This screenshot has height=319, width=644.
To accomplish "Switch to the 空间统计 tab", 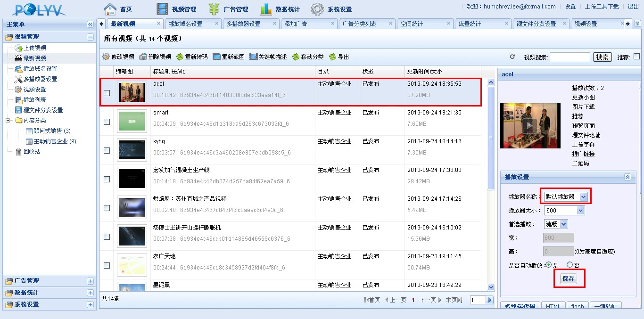I will 412,24.
